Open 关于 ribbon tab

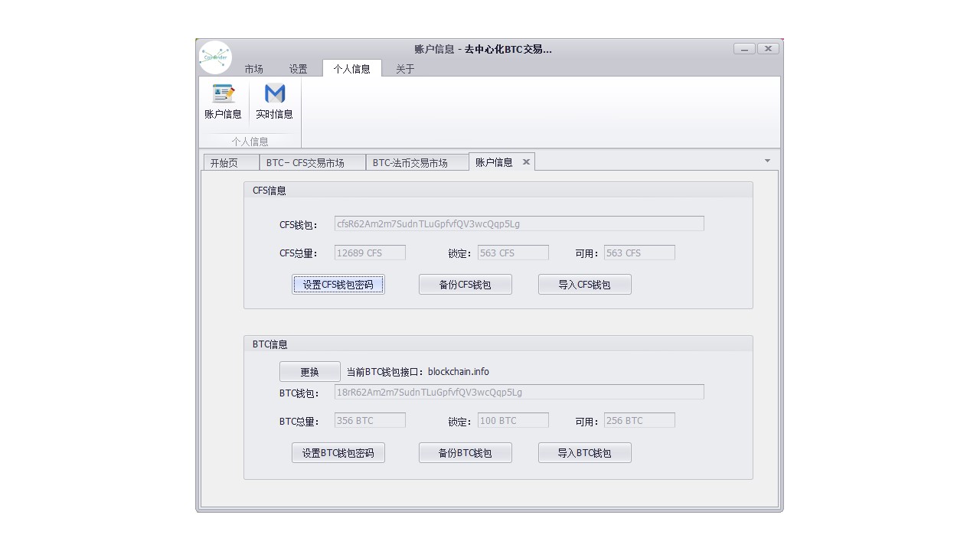pos(405,69)
